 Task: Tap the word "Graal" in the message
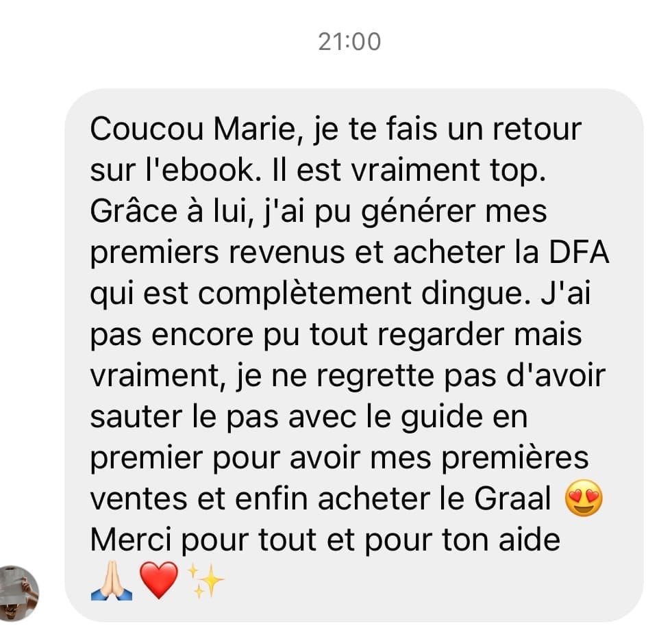coord(512,499)
